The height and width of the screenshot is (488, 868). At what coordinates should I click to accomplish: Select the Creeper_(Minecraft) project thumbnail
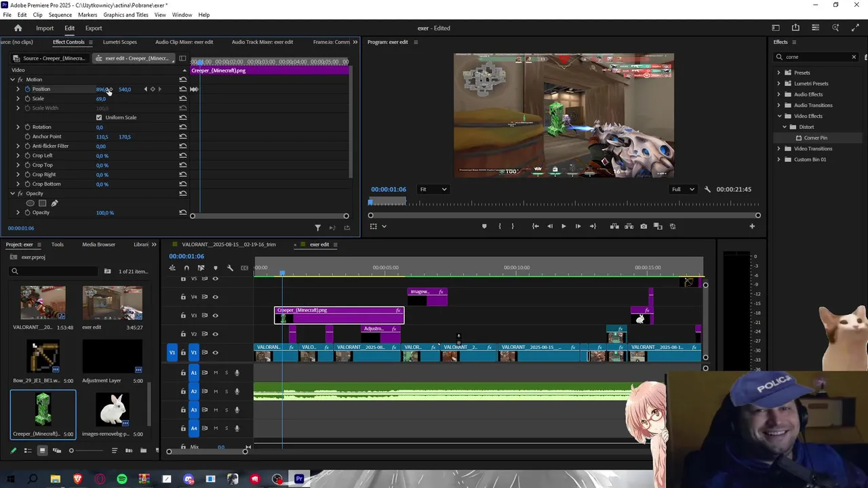[43, 409]
